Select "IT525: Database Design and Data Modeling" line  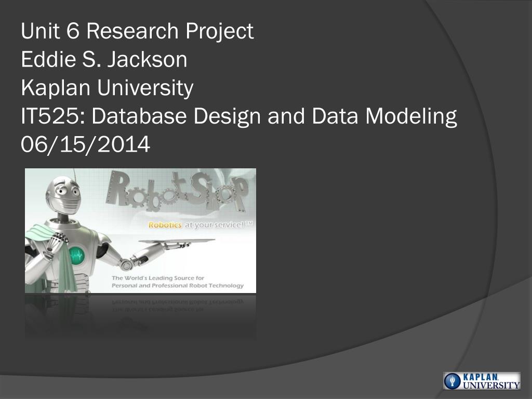coord(239,116)
